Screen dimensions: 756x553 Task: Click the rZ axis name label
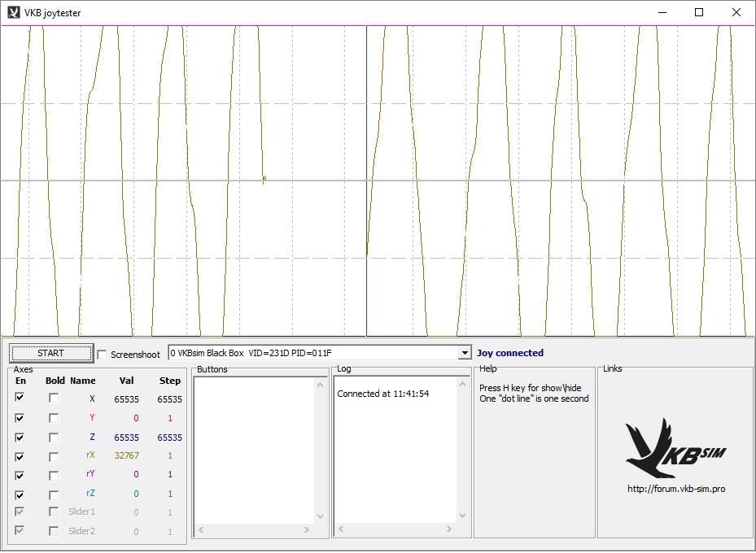(x=90, y=493)
